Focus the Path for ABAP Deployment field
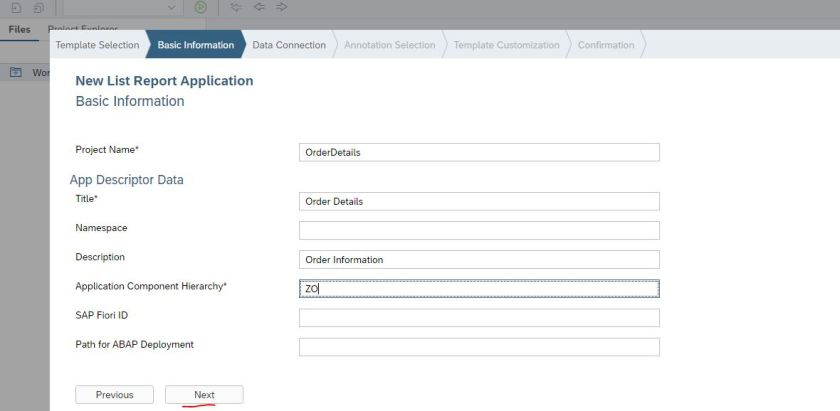 coord(479,347)
